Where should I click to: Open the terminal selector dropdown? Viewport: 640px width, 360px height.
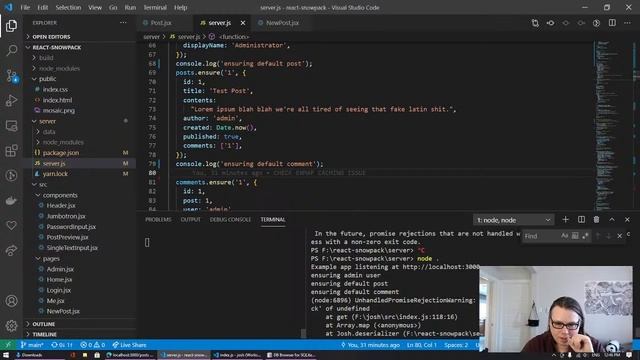coord(513,220)
